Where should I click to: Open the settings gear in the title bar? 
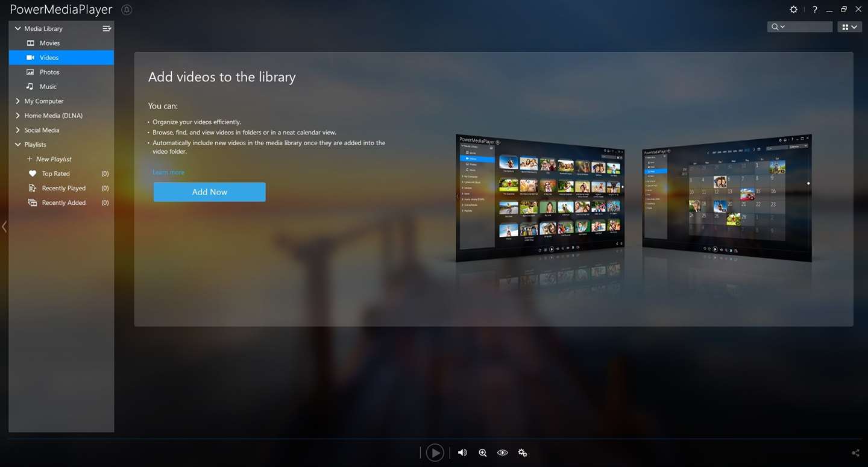click(x=794, y=10)
